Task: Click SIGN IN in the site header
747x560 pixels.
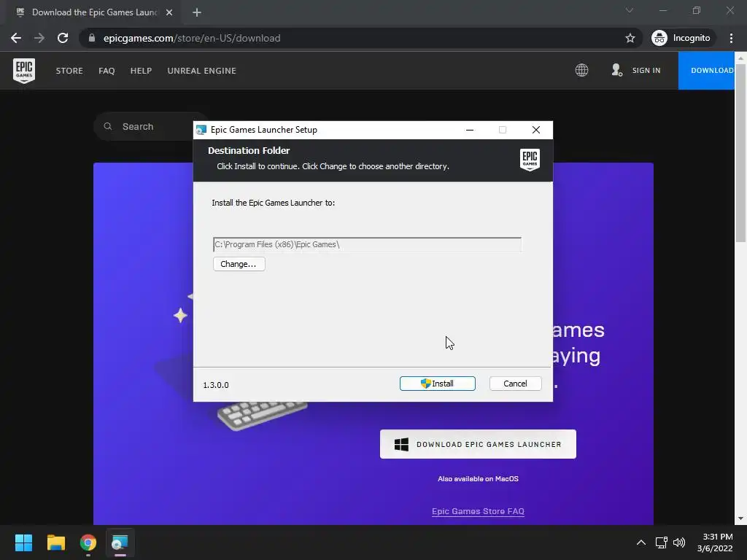Action: (646, 71)
